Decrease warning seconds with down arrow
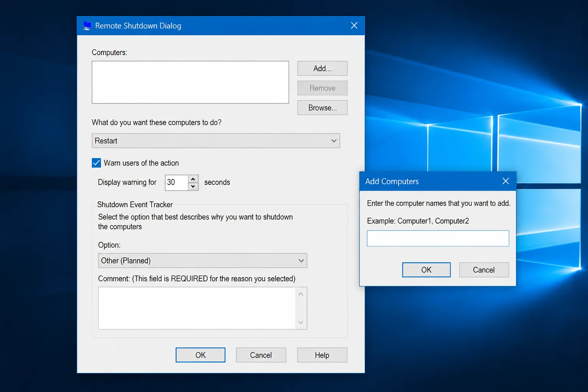 [x=193, y=186]
